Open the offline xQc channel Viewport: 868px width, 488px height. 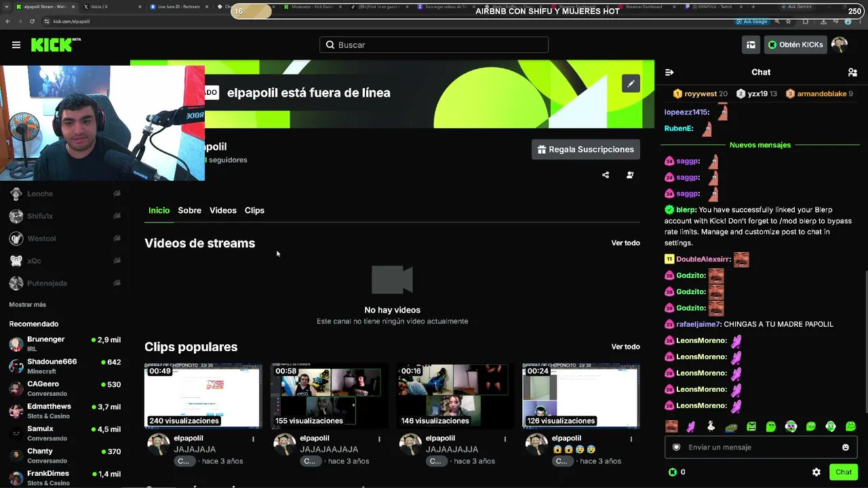tap(65, 261)
